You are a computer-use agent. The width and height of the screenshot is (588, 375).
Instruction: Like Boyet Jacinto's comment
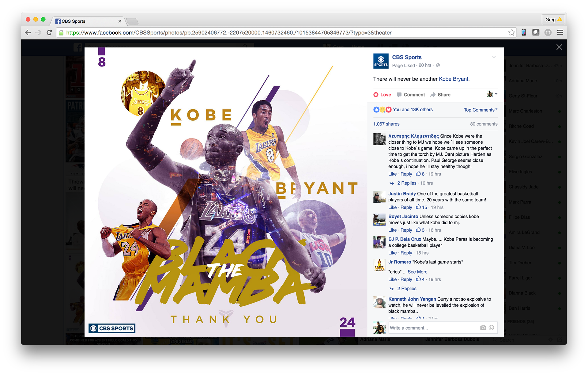tap(392, 230)
